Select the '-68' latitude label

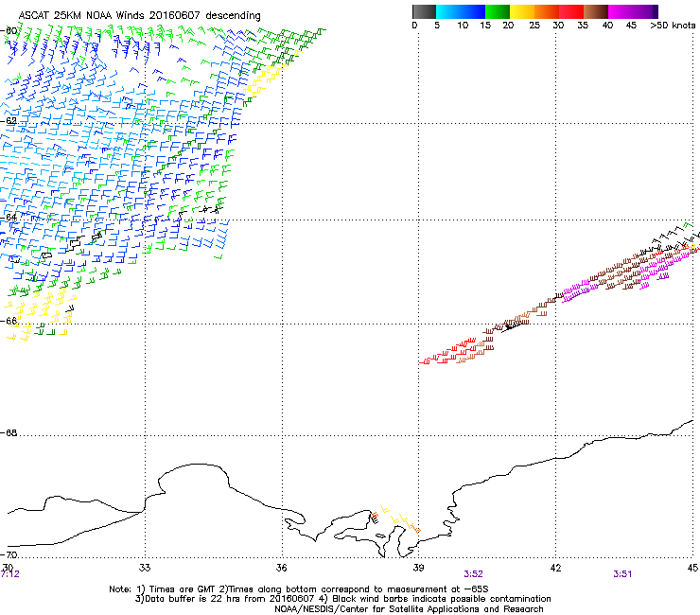[9, 432]
